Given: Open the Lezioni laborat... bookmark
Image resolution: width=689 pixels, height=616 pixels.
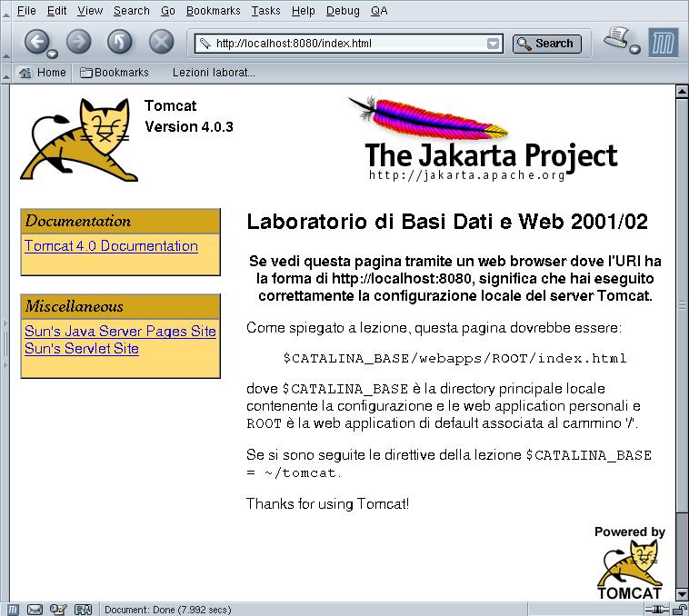Looking at the screenshot, I should [x=214, y=73].
